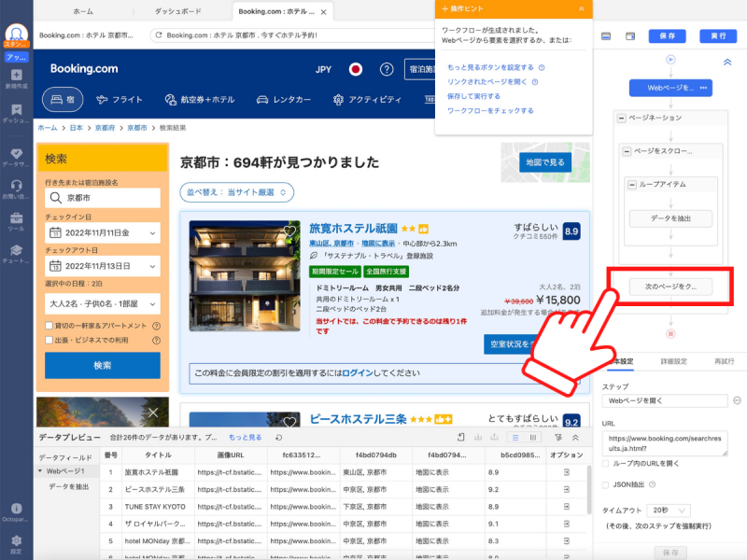Collapse the ページネーション workflow block
Image resolution: width=747 pixels, height=560 pixels.
click(x=621, y=119)
